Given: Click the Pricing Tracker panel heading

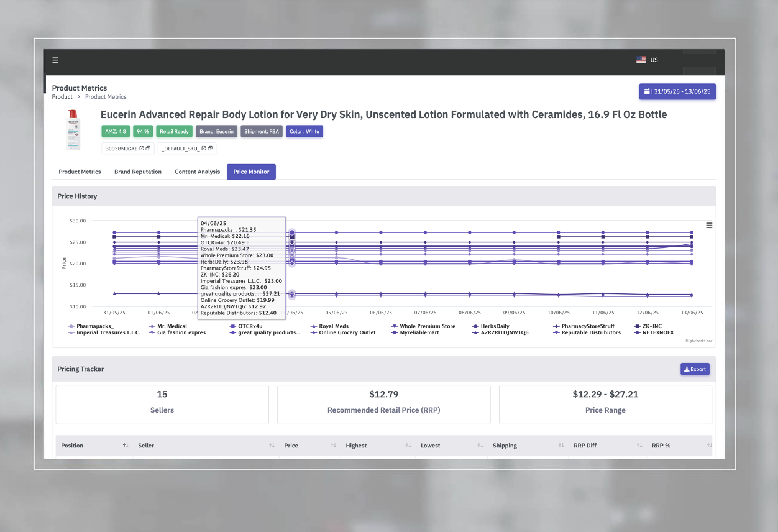Looking at the screenshot, I should [81, 369].
